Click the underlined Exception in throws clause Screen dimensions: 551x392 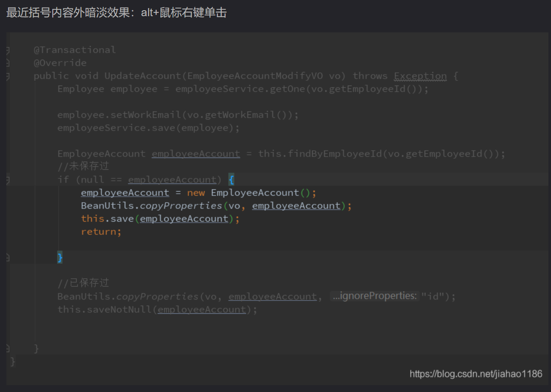[420, 76]
